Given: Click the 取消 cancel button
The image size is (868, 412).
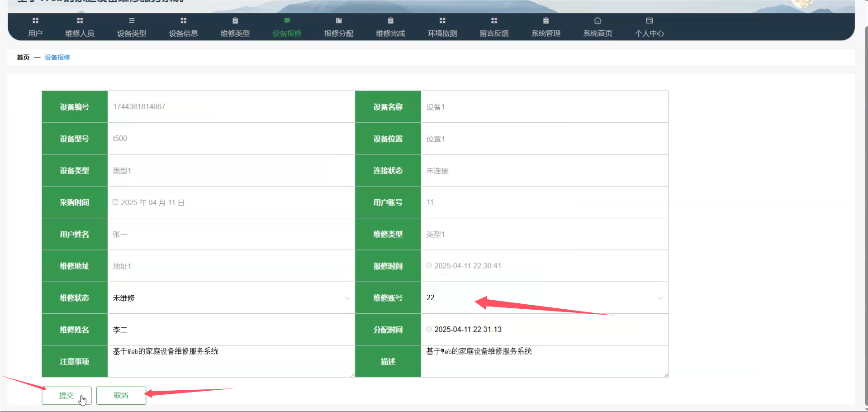Looking at the screenshot, I should click(x=121, y=395).
